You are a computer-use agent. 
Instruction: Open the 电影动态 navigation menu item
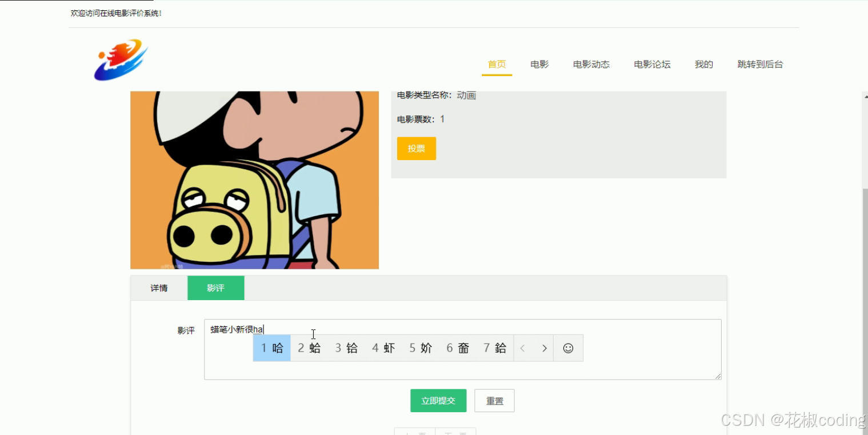(591, 64)
